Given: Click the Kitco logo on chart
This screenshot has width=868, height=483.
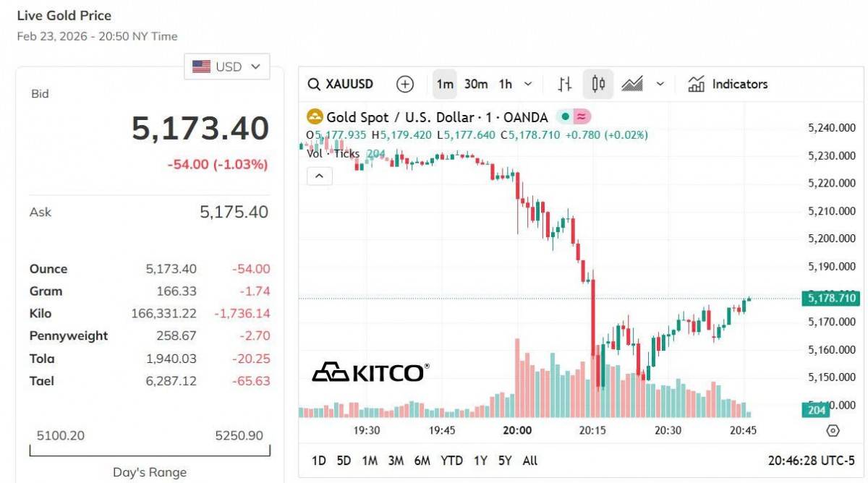Looking at the screenshot, I should (370, 372).
